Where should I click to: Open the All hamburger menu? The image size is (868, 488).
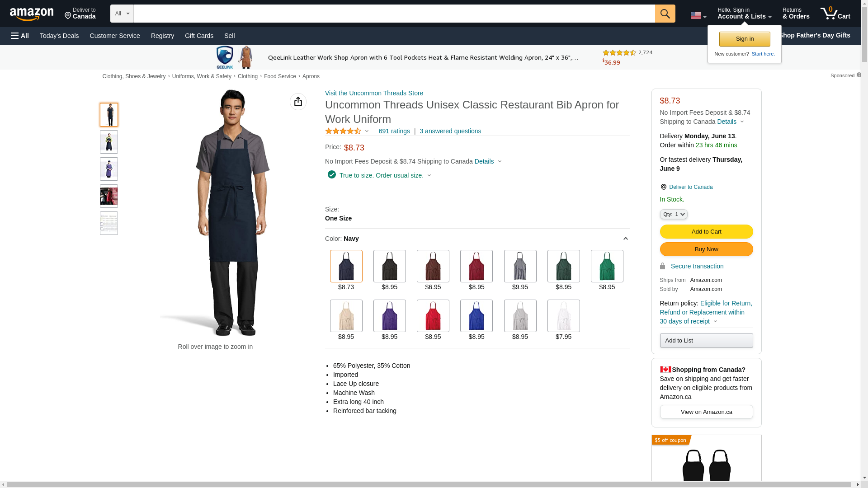(20, 36)
